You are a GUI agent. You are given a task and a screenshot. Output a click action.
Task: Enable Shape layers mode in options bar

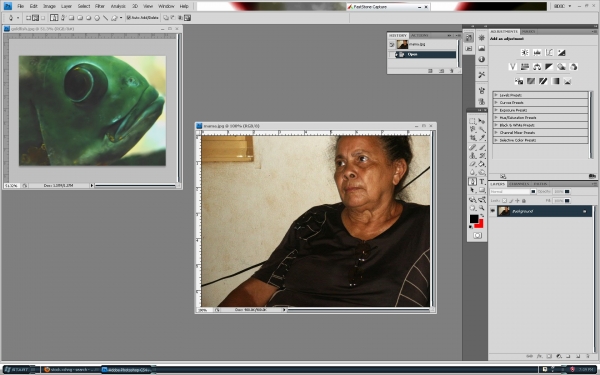click(x=28, y=18)
